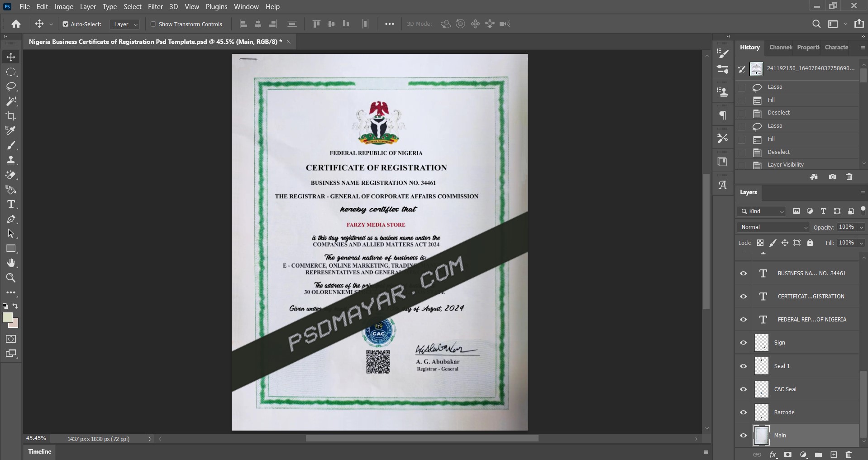The width and height of the screenshot is (868, 460).
Task: Click the zoom percentage field 45.45%
Action: 36,438
